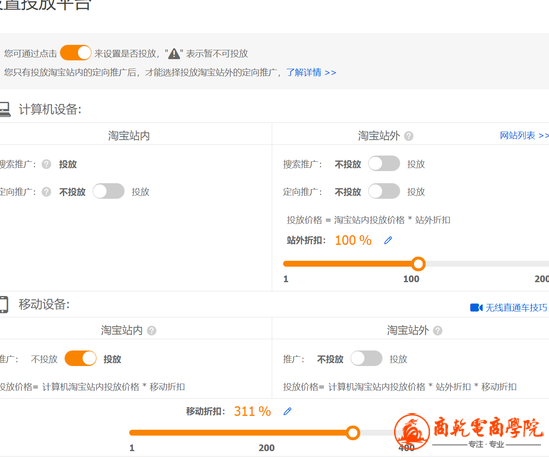Enable computer 淘宝站外 定向推广 switch
Screen dimensions: 549x457
384,191
